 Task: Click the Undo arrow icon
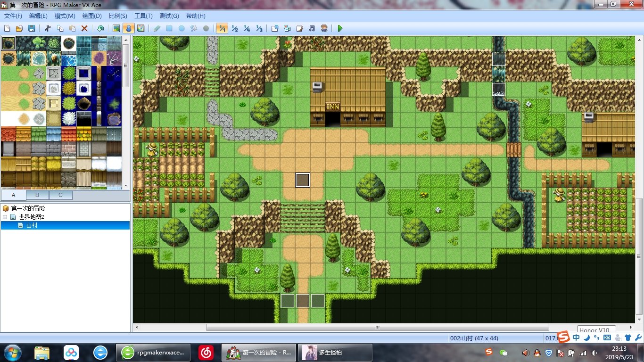pos(100,28)
